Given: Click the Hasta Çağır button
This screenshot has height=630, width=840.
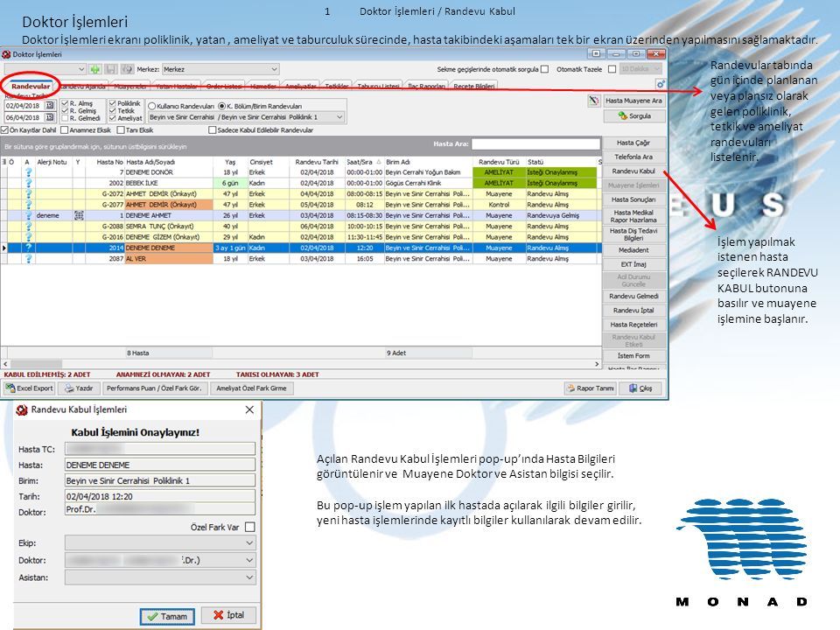Looking at the screenshot, I should [633, 143].
